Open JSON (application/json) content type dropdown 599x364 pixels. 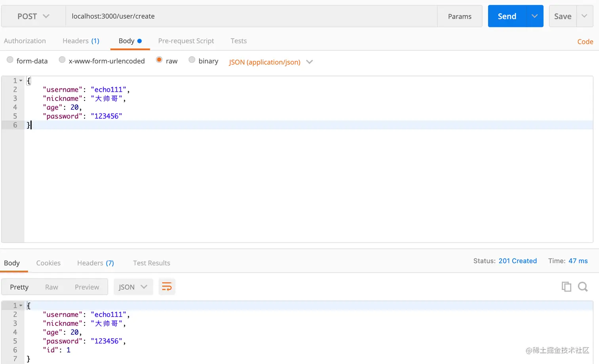pyautogui.click(x=271, y=62)
